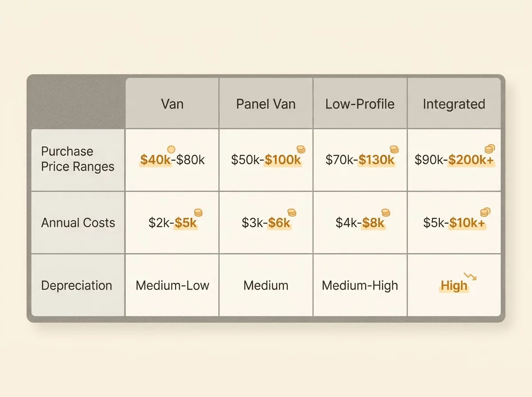Click the Medium-Low depreciation cell
532x397 pixels.
pos(172,285)
